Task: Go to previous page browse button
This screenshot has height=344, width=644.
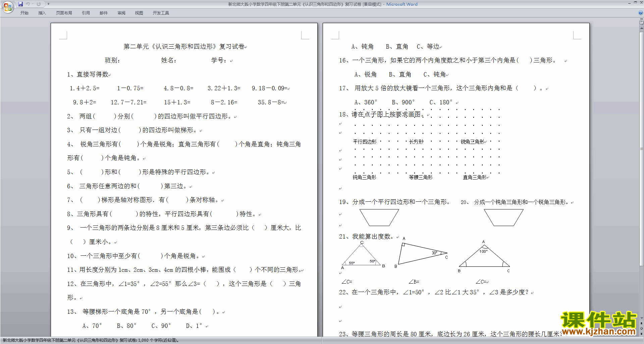Action: (x=642, y=324)
